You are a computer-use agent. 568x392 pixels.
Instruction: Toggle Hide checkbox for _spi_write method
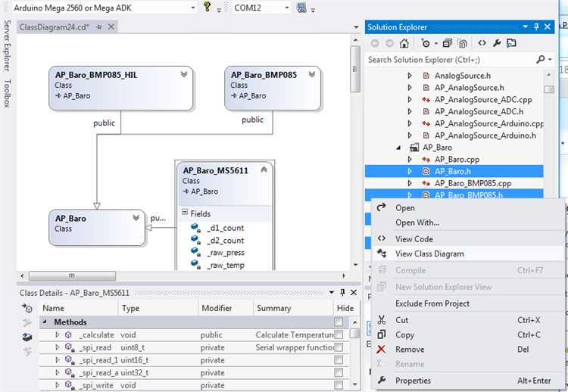[339, 384]
